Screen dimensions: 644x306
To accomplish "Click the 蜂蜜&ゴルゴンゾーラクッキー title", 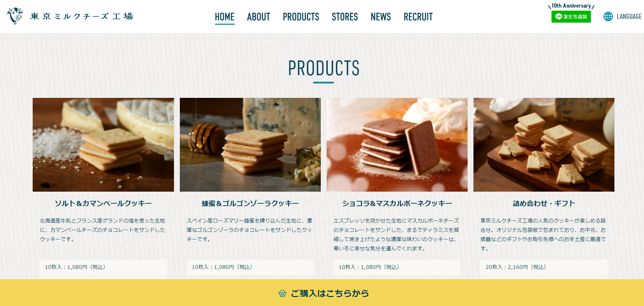I will pos(250,203).
